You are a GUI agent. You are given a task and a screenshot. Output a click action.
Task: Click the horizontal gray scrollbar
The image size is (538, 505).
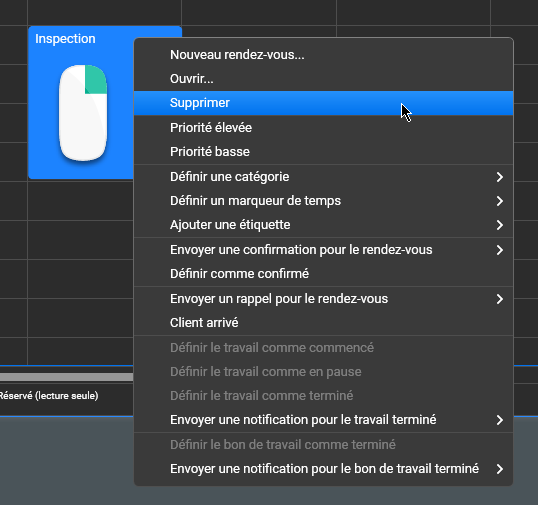(x=67, y=377)
